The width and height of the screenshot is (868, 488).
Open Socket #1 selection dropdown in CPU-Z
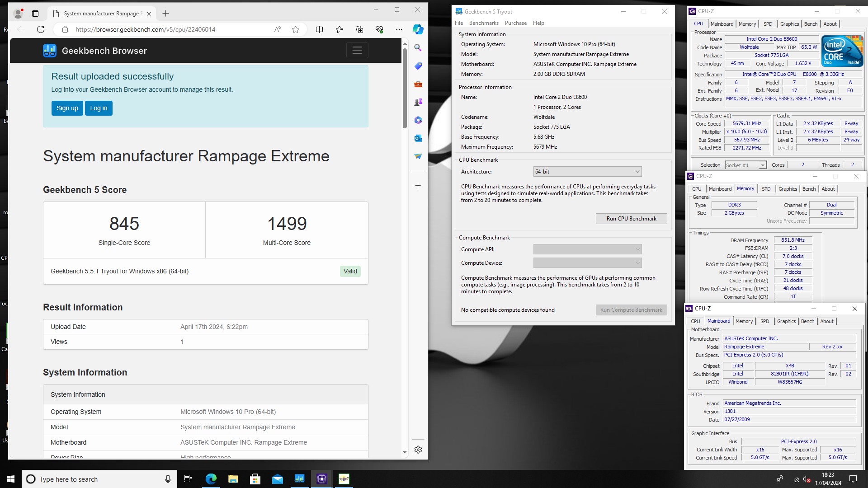(745, 165)
